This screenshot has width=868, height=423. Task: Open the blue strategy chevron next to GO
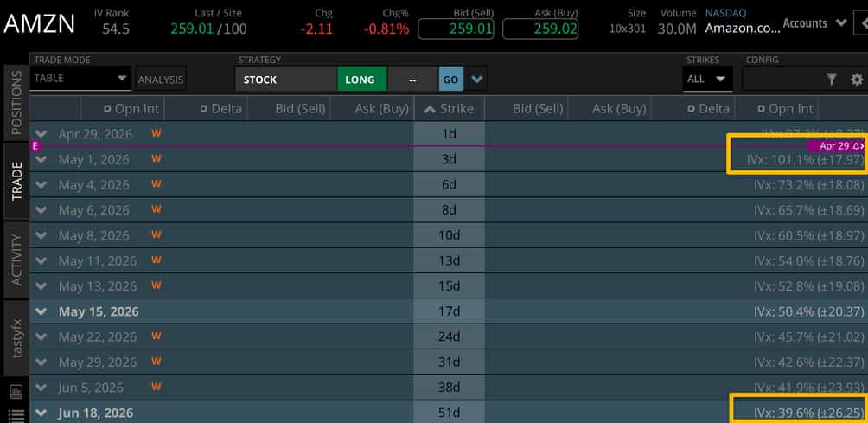point(476,80)
